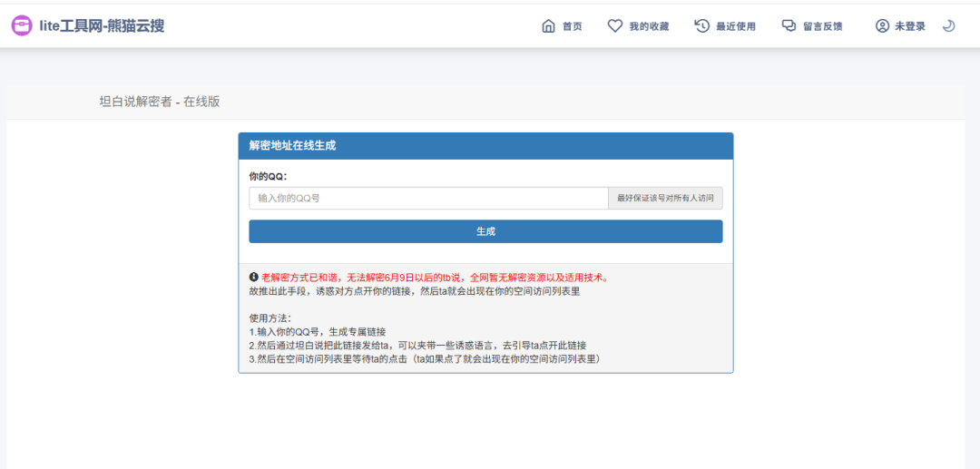Click the heart icon for favorites

(614, 26)
